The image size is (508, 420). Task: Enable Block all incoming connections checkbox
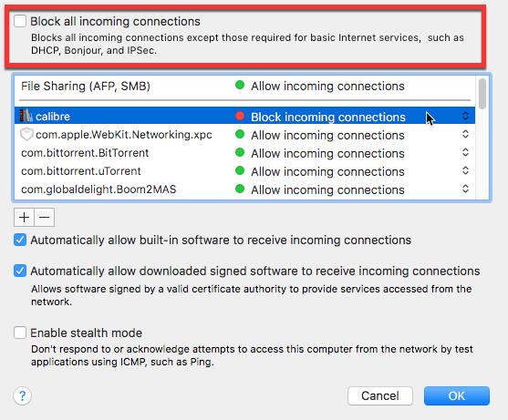[x=20, y=21]
